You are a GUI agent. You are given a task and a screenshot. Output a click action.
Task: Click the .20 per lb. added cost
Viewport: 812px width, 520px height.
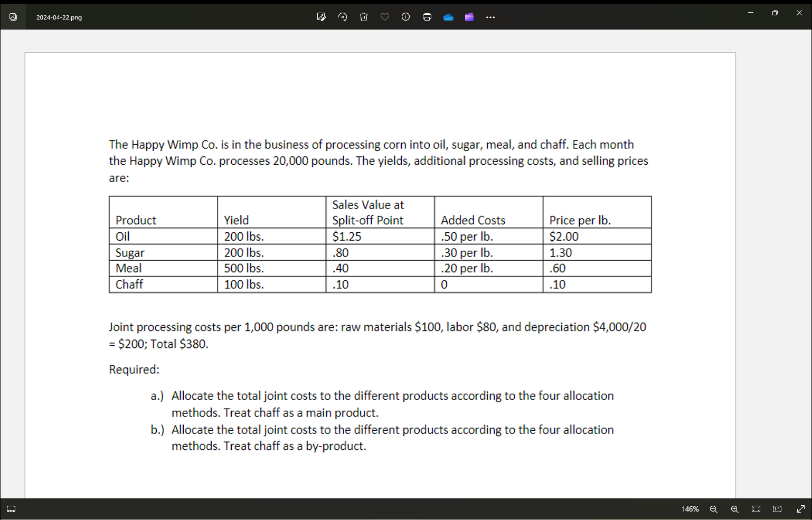(x=488, y=268)
